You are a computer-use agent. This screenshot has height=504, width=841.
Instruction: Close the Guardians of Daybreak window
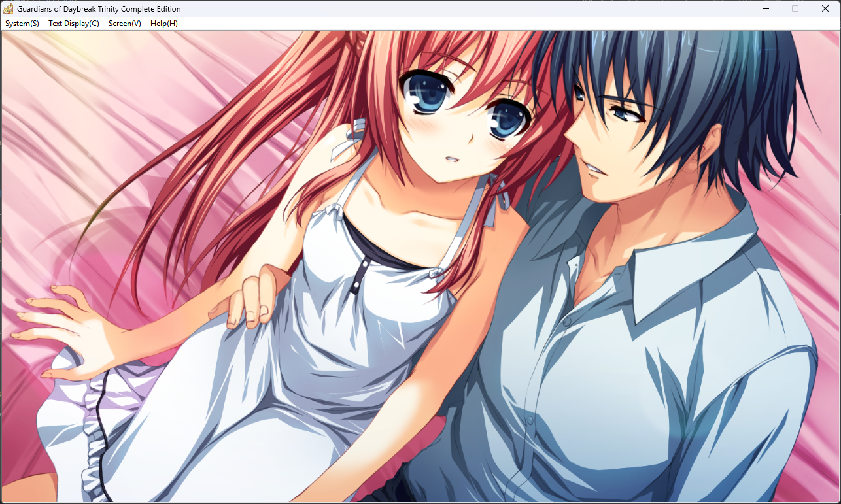[x=825, y=8]
